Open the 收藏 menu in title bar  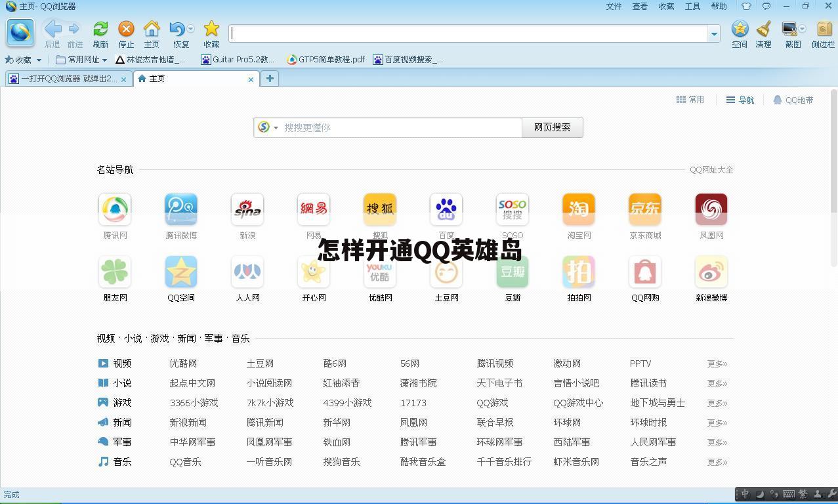click(x=666, y=6)
